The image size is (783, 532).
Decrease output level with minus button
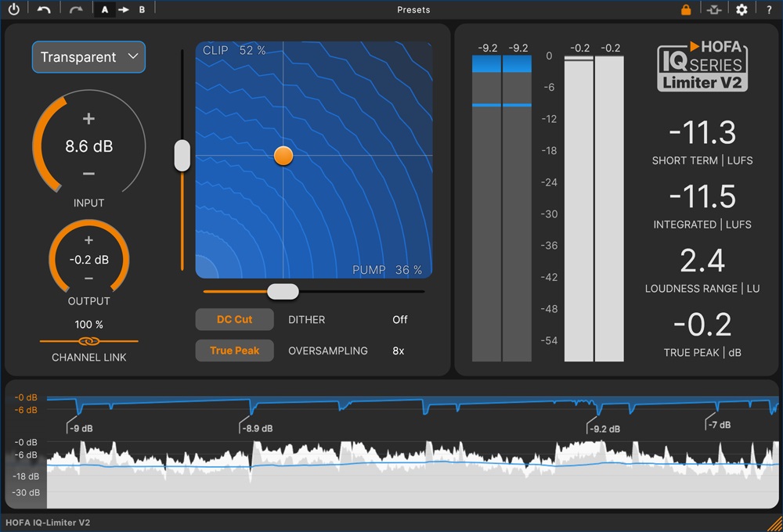click(89, 279)
